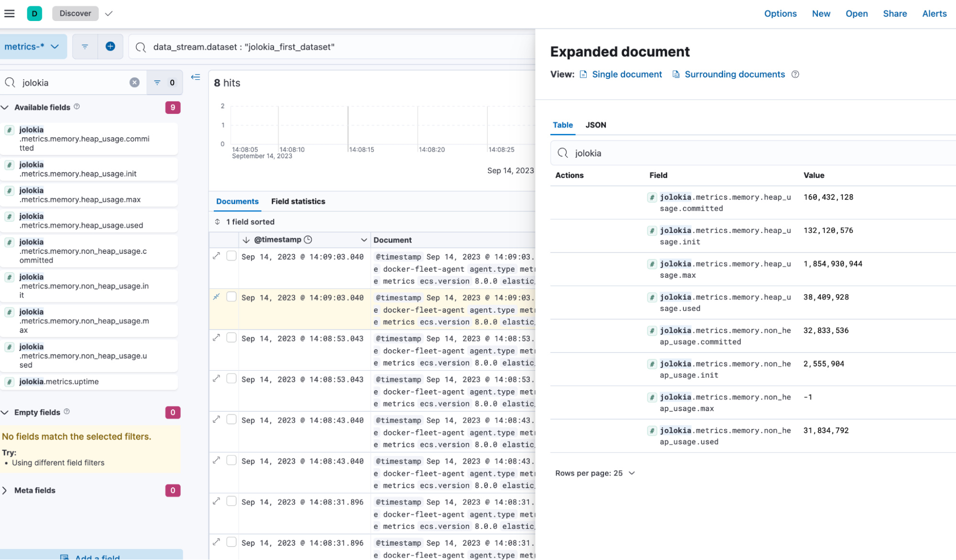Open the field type filter button
This screenshot has height=560, width=956.
[164, 82]
